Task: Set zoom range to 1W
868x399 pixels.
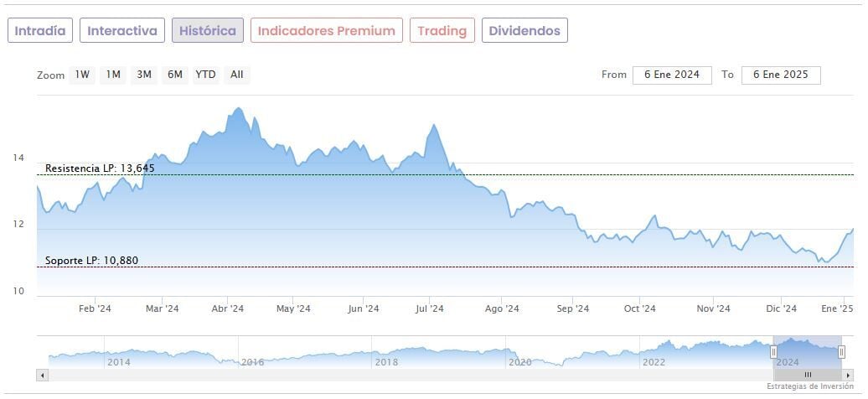Action: [82, 75]
